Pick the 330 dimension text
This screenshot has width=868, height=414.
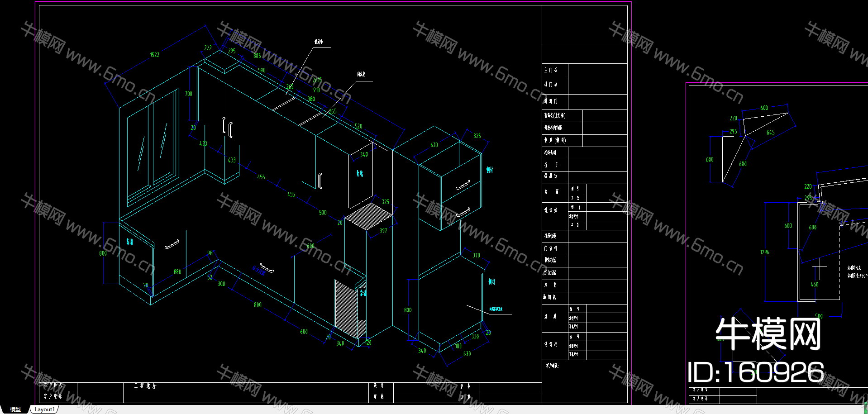475,336
